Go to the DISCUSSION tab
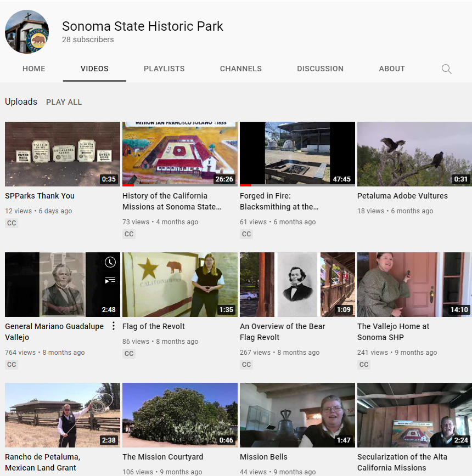472x476 pixels. (320, 69)
